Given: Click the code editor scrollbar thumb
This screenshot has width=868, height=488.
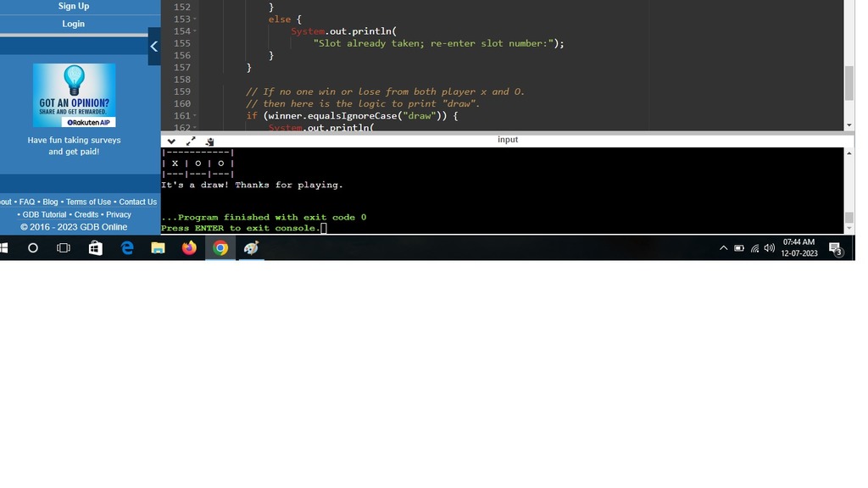Looking at the screenshot, I should pyautogui.click(x=849, y=83).
